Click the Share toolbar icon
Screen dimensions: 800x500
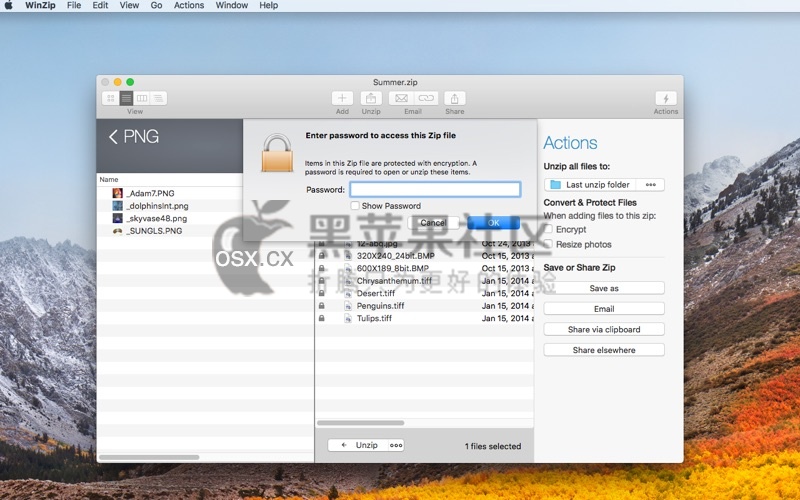pos(455,98)
